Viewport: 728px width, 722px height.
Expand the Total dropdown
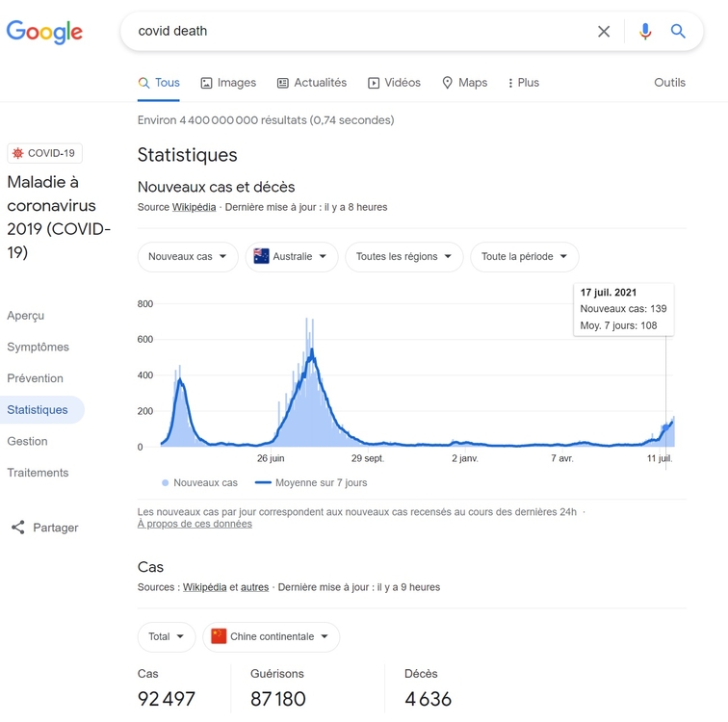(167, 636)
